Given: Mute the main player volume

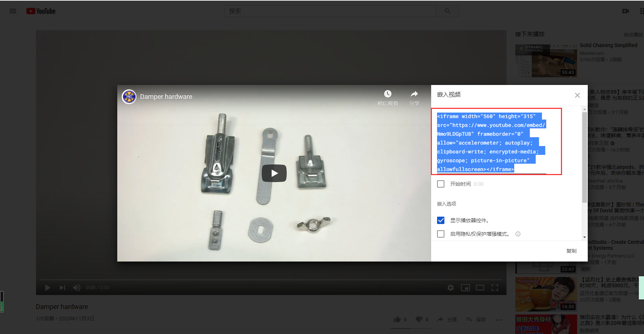Looking at the screenshot, I should pyautogui.click(x=77, y=288).
